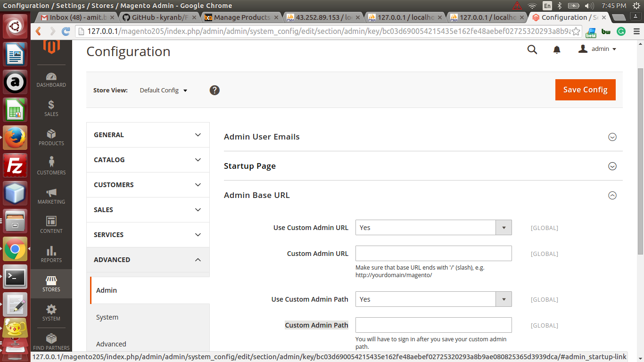Open the Use Custom Admin URL dropdown
The width and height of the screenshot is (644, 362).
(434, 228)
